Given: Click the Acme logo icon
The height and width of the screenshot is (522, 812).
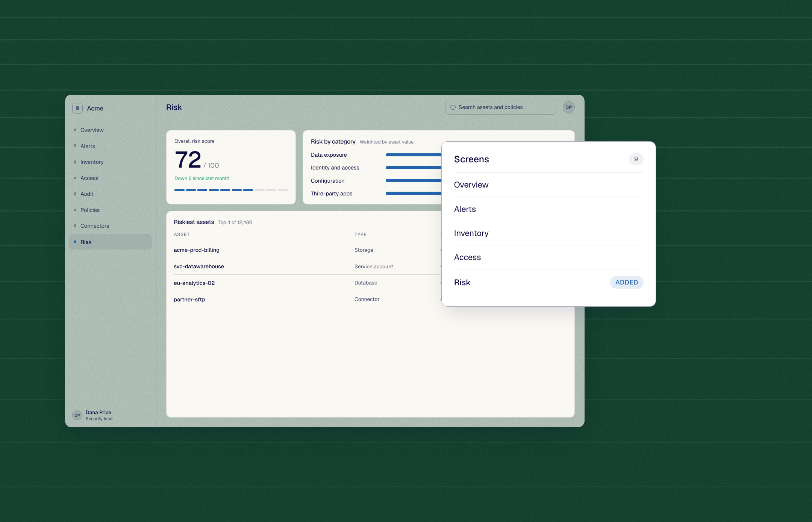Looking at the screenshot, I should pyautogui.click(x=77, y=108).
